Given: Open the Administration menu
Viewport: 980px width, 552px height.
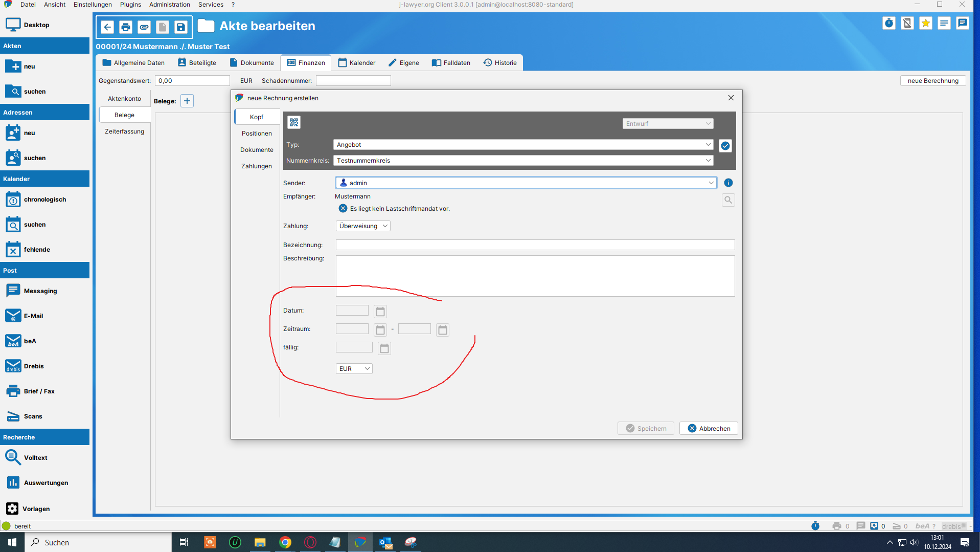Looking at the screenshot, I should pyautogui.click(x=169, y=5).
